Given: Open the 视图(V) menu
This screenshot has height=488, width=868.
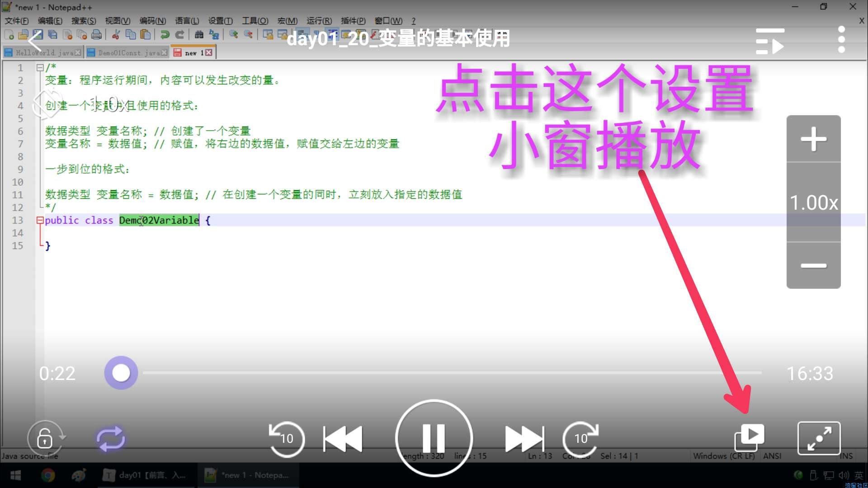Looking at the screenshot, I should pos(118,21).
